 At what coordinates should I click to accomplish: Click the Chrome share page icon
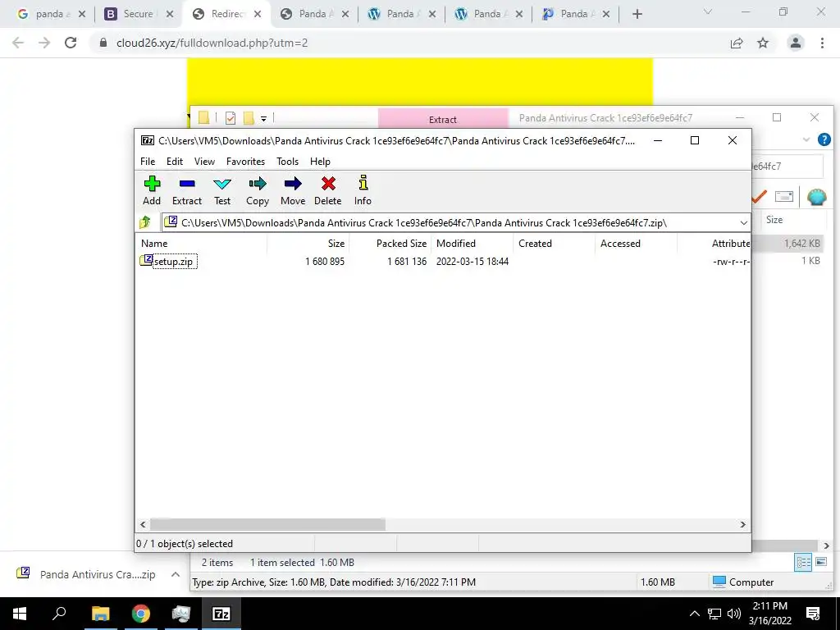(737, 43)
